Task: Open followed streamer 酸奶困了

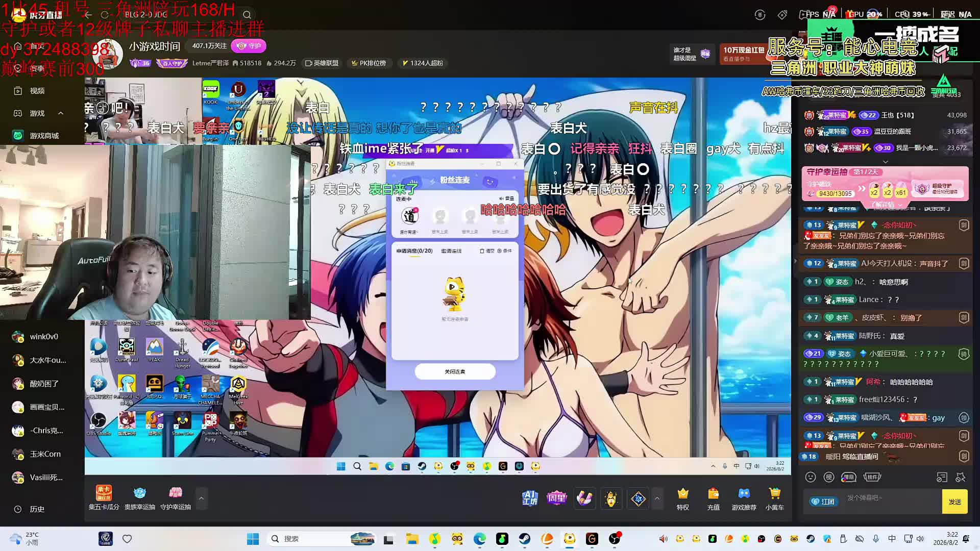Action: coord(36,384)
